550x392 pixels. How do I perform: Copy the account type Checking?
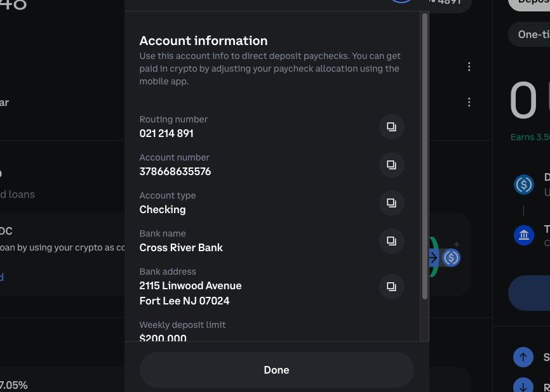coord(391,203)
